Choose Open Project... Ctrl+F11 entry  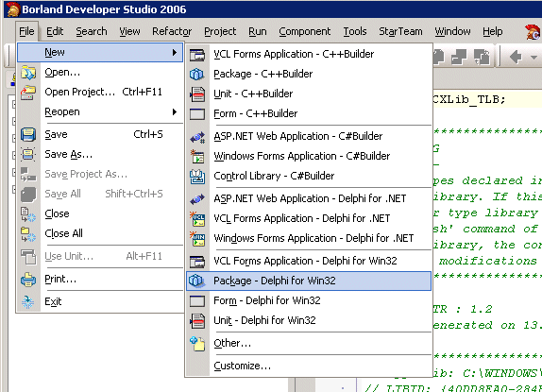100,93
